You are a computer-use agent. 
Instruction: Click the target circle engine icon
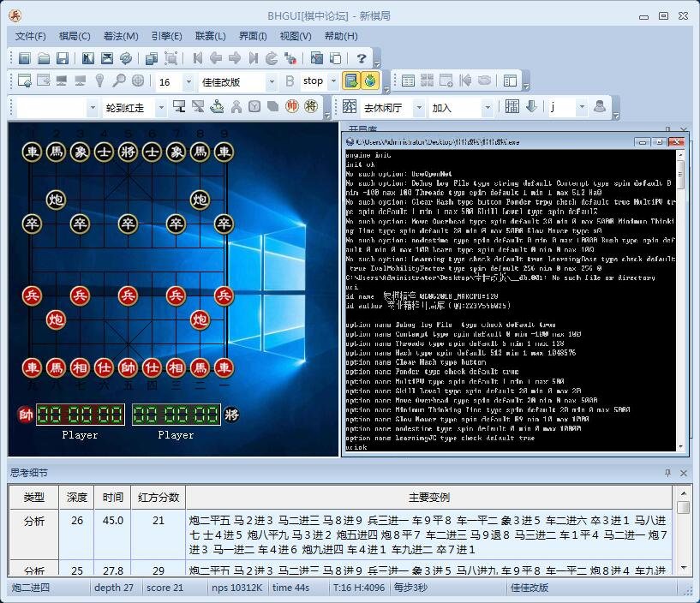138,81
